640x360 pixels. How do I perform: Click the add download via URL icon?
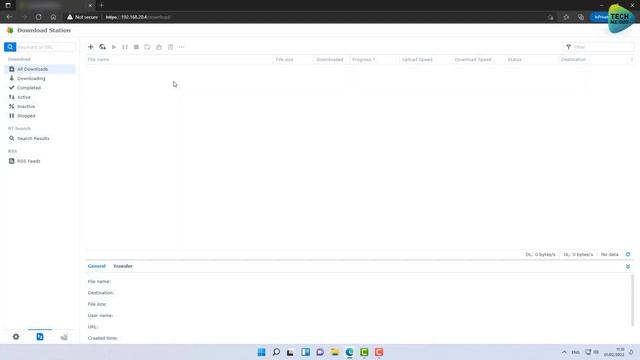(x=102, y=47)
